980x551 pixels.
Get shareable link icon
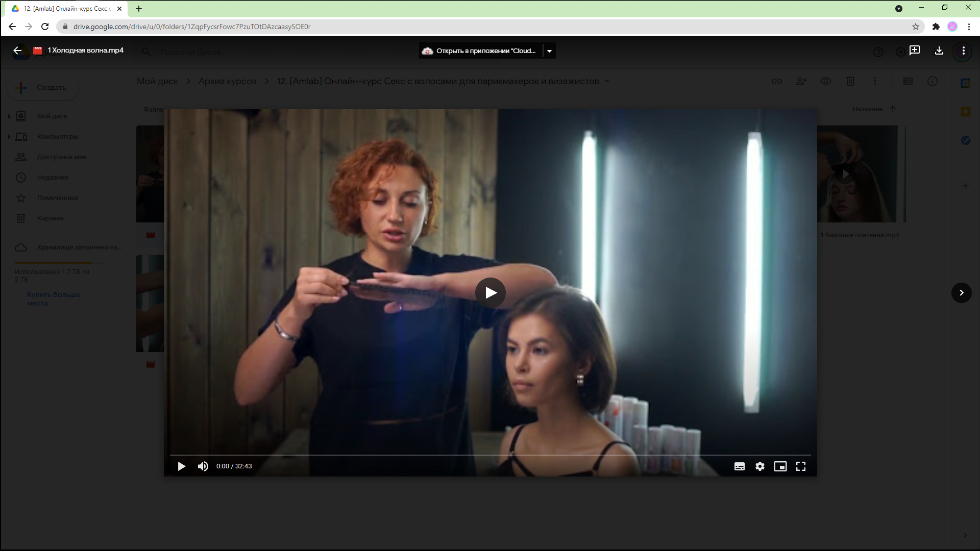(x=777, y=81)
